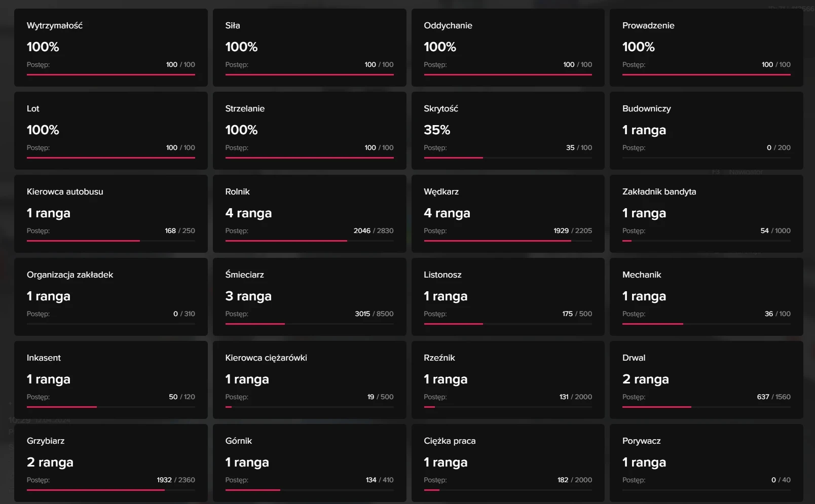Screen dimensions: 815x504
Task: Click the Mechanik card title
Action: tap(642, 275)
